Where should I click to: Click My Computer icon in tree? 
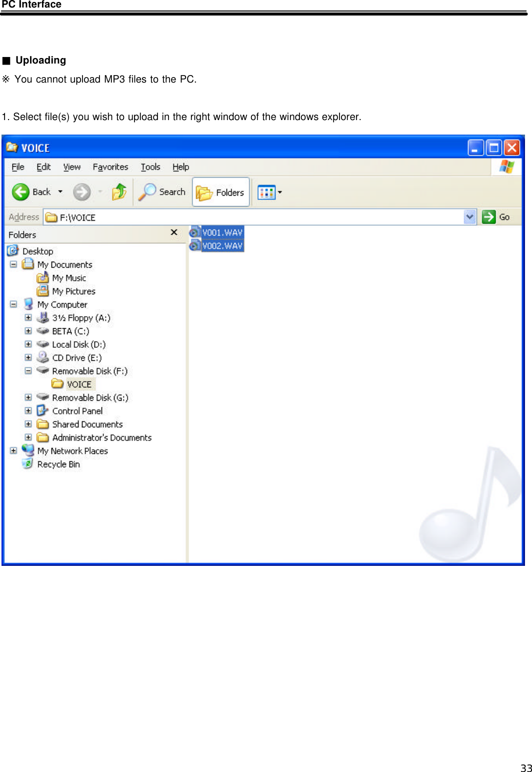point(28,304)
